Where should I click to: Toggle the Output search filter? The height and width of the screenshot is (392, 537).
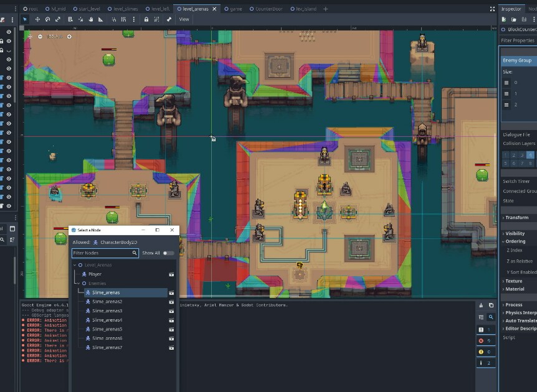(491, 317)
